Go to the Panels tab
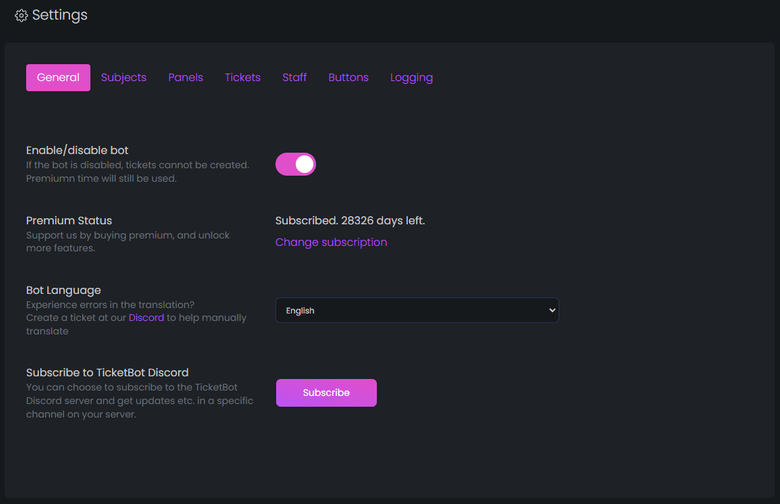This screenshot has width=780, height=504. point(186,78)
